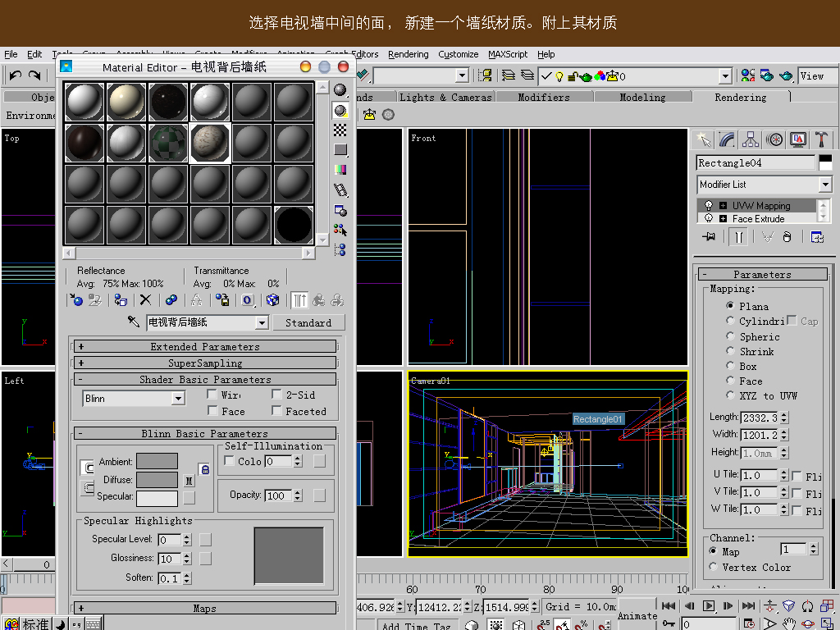Click the Diffuse color swatch
840x630 pixels.
[157, 479]
